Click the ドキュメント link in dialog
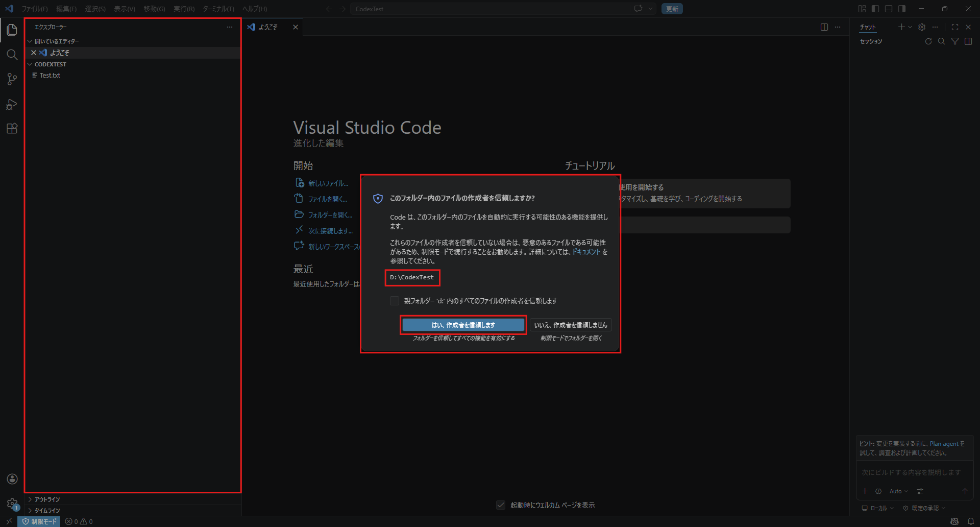980x527 pixels. [586, 252]
